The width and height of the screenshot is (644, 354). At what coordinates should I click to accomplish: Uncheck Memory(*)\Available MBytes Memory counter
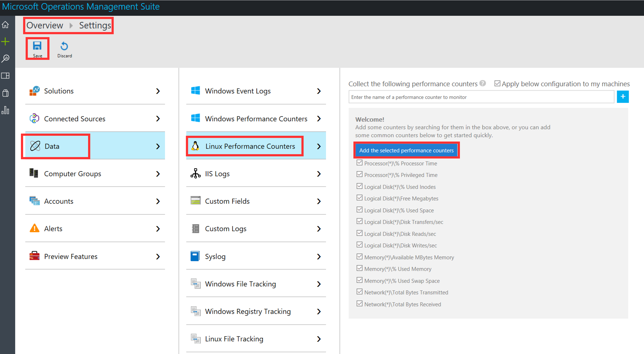click(x=360, y=257)
